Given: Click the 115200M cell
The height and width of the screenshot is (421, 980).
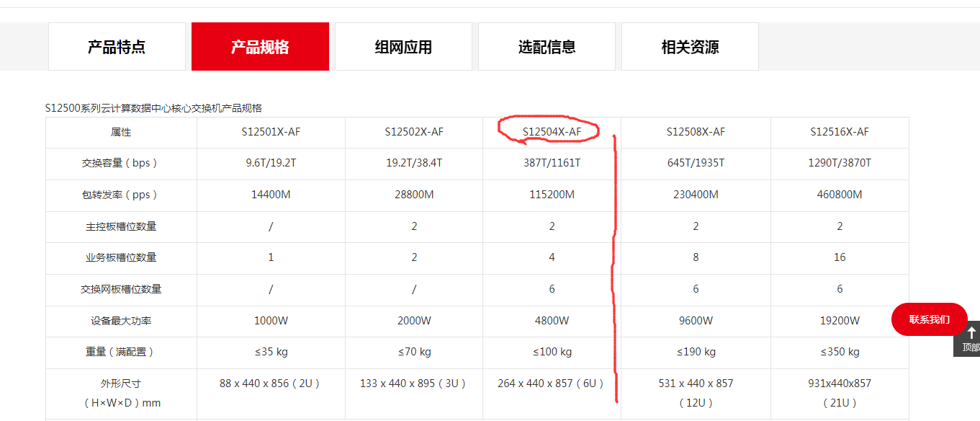Looking at the screenshot, I should click(552, 195).
